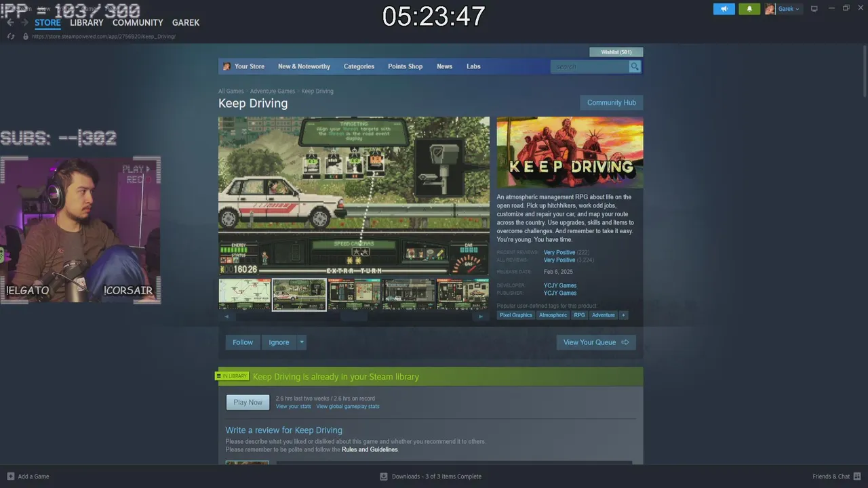The height and width of the screenshot is (488, 868).
Task: Click the URL address bar
Action: [104, 36]
